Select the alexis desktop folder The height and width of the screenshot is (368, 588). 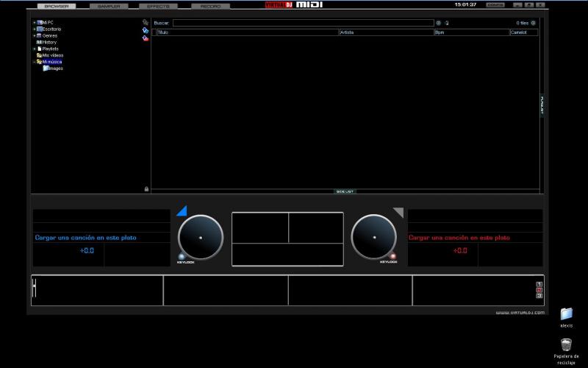click(566, 314)
